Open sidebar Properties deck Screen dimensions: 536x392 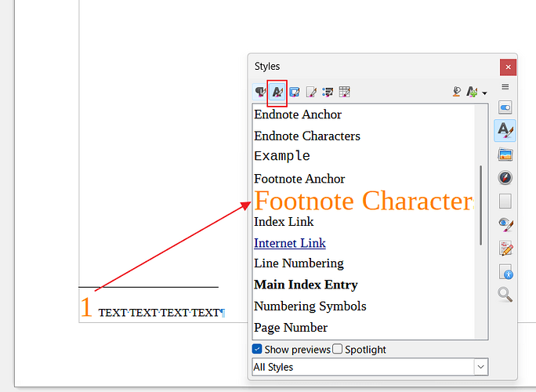coord(505,107)
